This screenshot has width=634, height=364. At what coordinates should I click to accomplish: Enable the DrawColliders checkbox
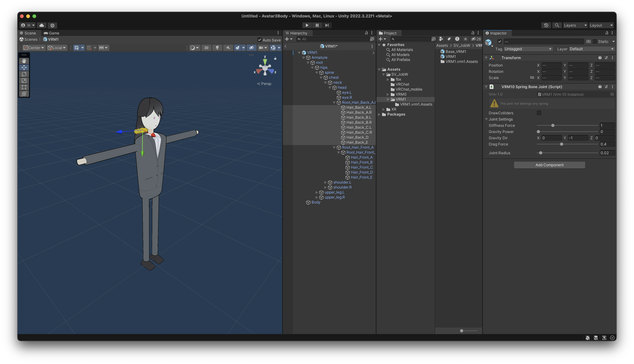(x=539, y=113)
